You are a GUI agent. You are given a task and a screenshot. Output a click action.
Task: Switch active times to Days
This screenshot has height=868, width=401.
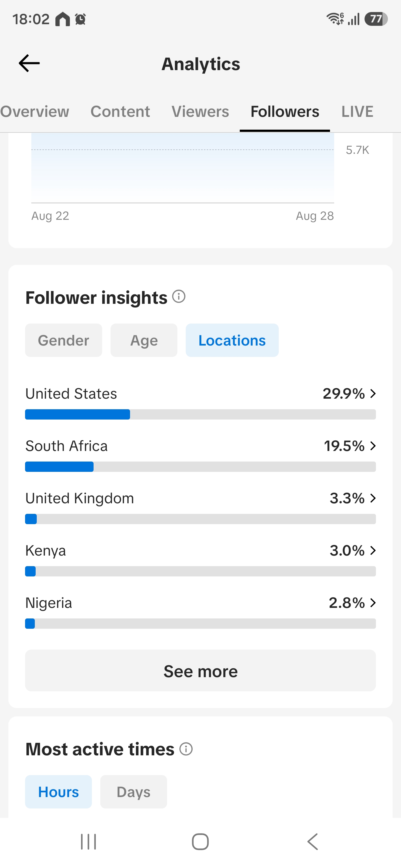coord(134,792)
